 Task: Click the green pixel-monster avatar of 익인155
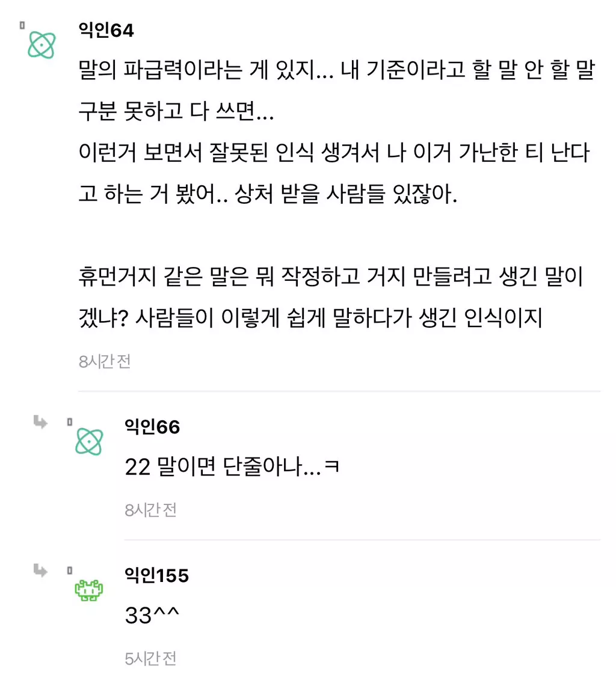click(x=89, y=591)
